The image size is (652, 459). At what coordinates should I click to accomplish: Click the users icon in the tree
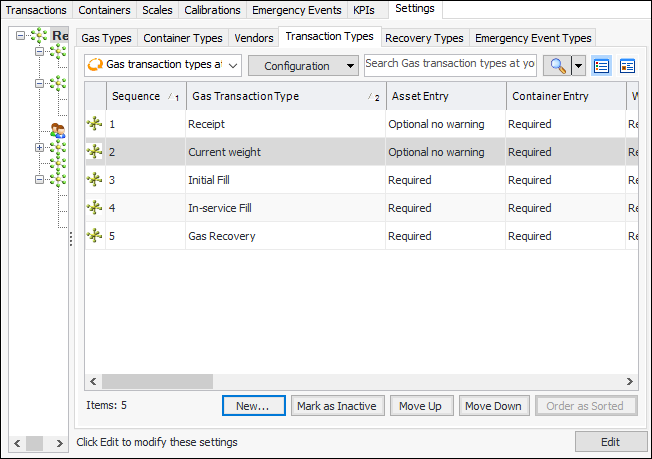pos(58,130)
